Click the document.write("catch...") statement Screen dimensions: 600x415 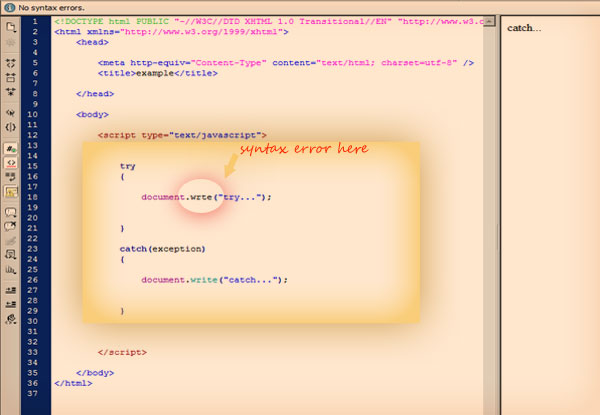click(x=215, y=280)
